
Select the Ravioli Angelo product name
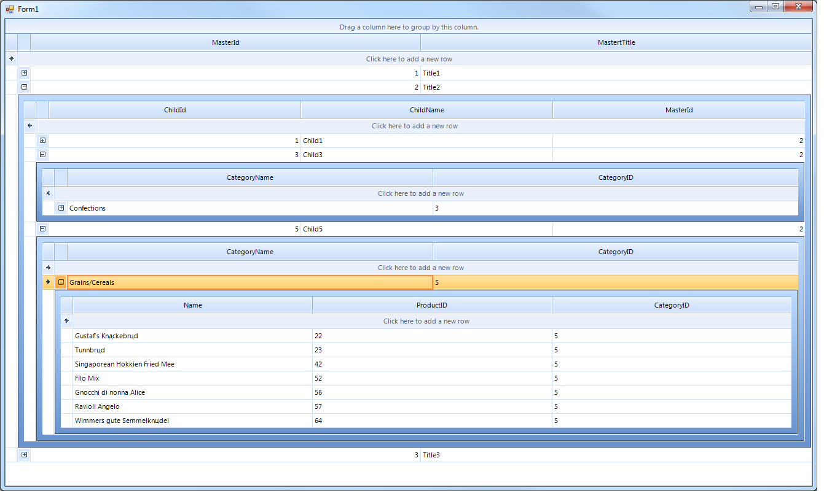[193, 406]
